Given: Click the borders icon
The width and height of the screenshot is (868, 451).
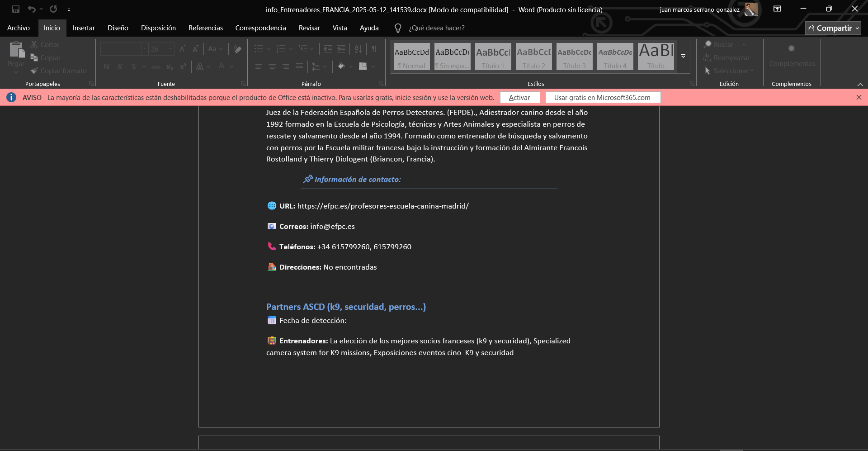Looking at the screenshot, I should (363, 66).
